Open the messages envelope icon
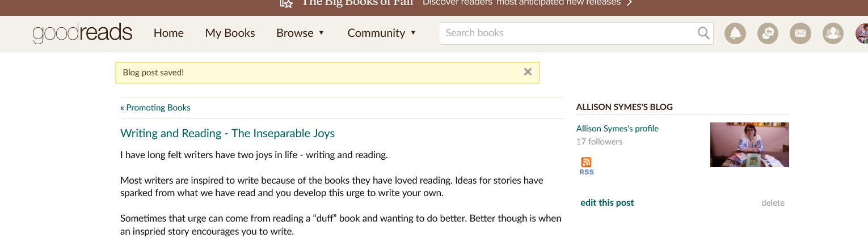Image resolution: width=868 pixels, height=238 pixels. click(x=800, y=33)
